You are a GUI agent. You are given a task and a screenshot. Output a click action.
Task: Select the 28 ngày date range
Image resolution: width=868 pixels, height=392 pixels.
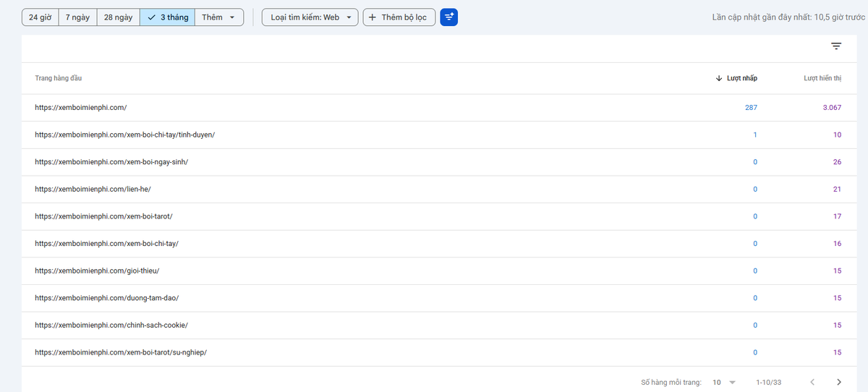click(118, 17)
